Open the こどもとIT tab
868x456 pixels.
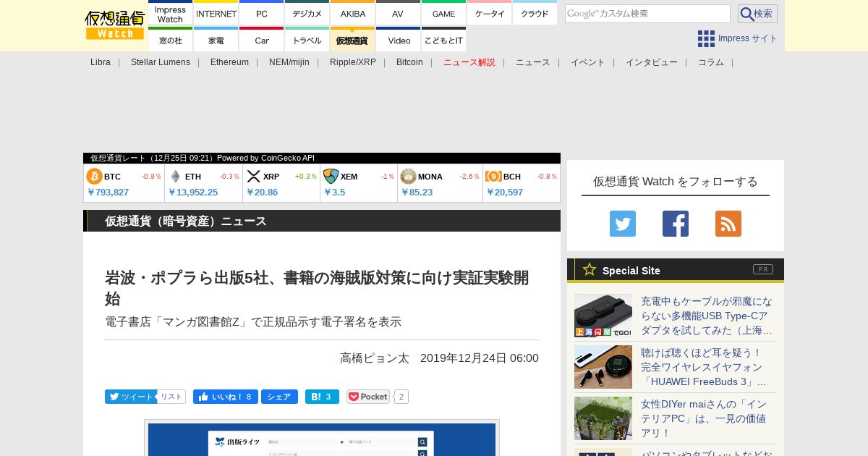pos(443,40)
